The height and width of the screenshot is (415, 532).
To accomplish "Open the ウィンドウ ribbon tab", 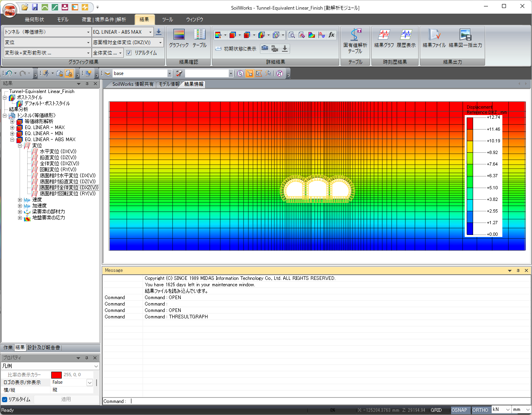I will [x=195, y=19].
